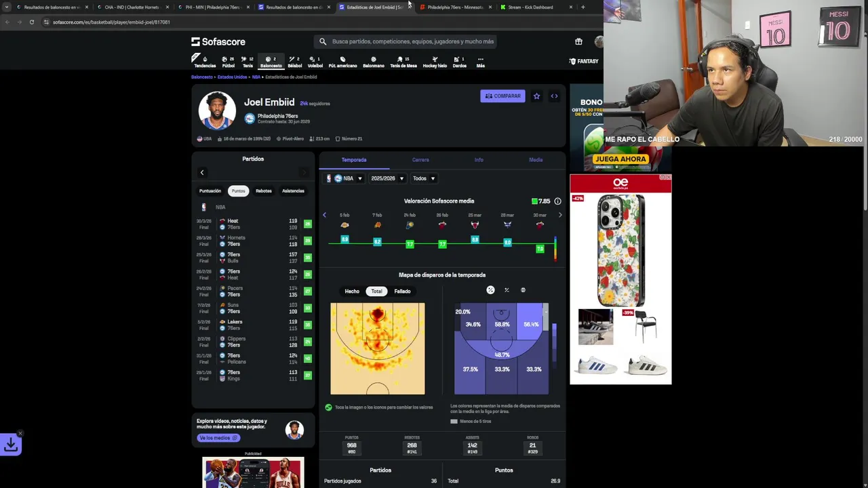868x488 pixels.
Task: Select the Rebotes filter chip
Action: [264, 191]
